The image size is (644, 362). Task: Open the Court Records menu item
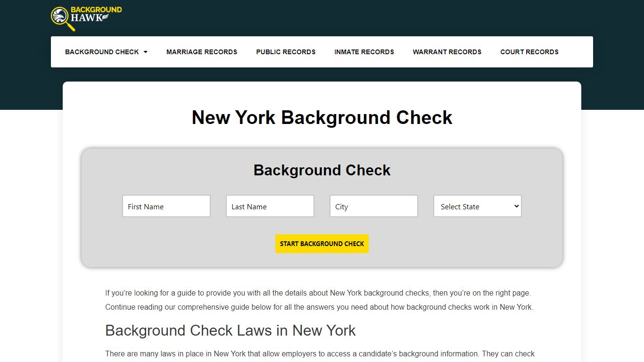click(x=529, y=52)
